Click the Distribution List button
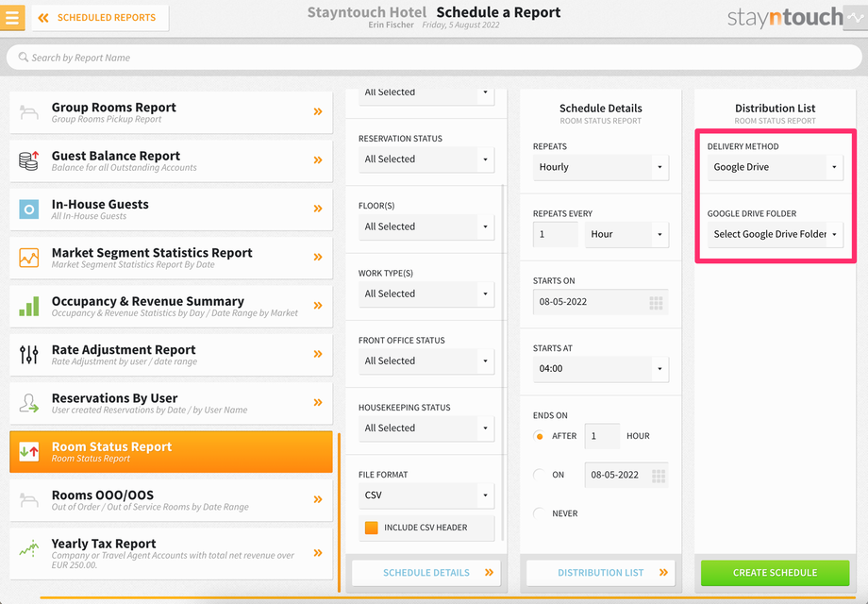This screenshot has height=604, width=868. click(601, 573)
